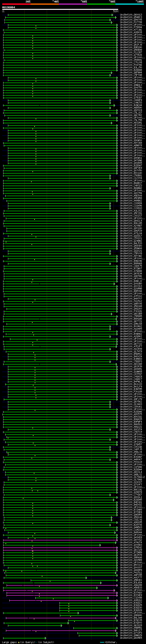Select hit UniRef100_Q5KB99
146x644 pixels.
[131, 50]
